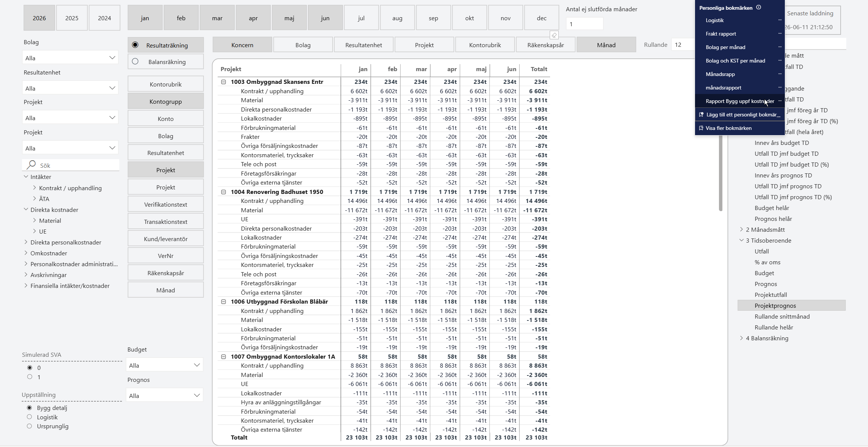Open the Månadsrapp bookmark
868x447 pixels.
720,74
